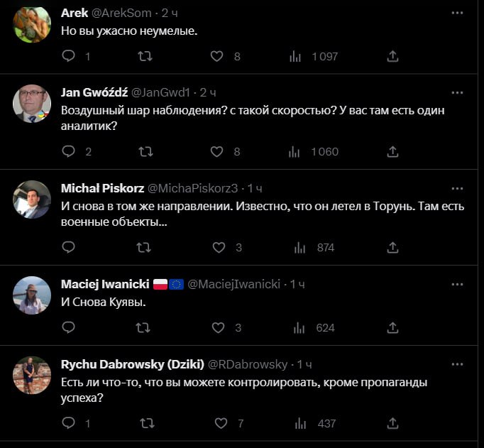484x448 pixels.
Task: View analytics for Jan Gwóźdź's tweet
Action: [295, 151]
